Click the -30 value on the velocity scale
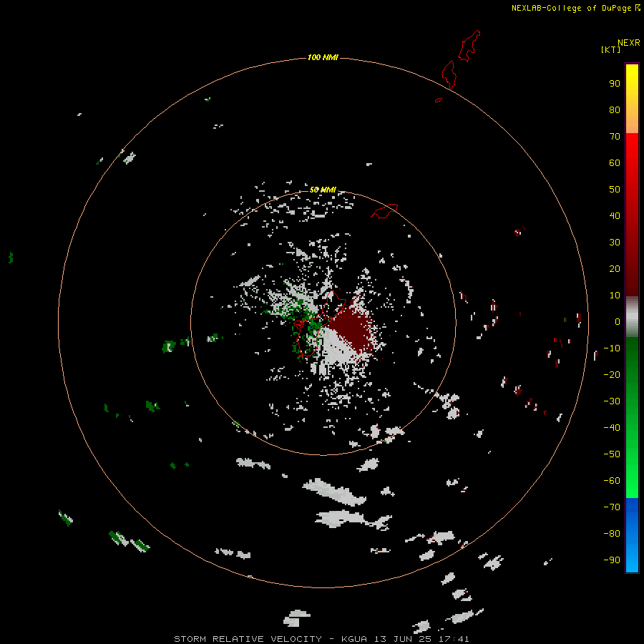 612,401
